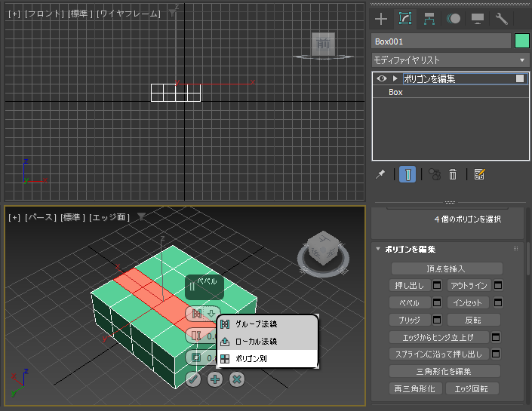Choose グループ法線 from bevel type menu
Image resolution: width=532 pixels, height=411 pixels.
click(x=267, y=324)
